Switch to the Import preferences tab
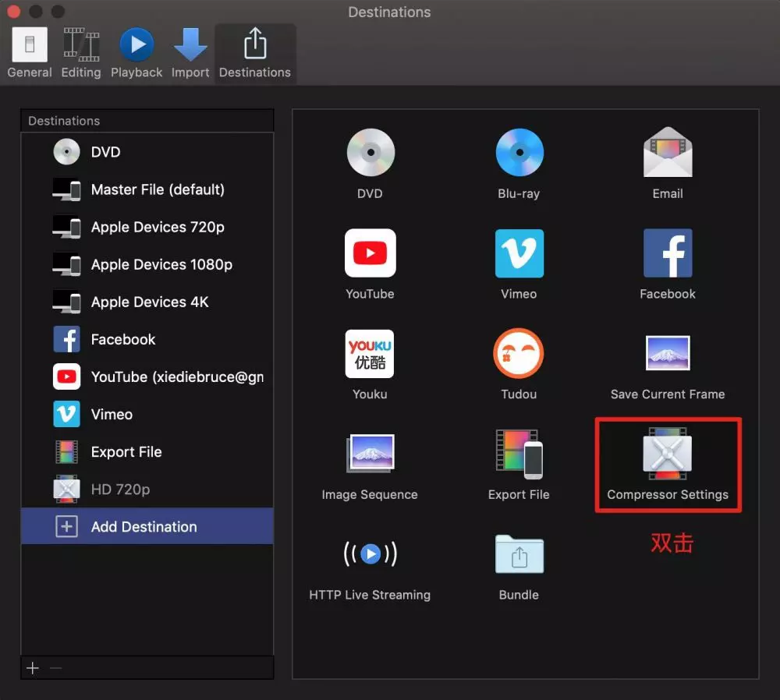Viewport: 780px width, 700px height. [x=190, y=53]
